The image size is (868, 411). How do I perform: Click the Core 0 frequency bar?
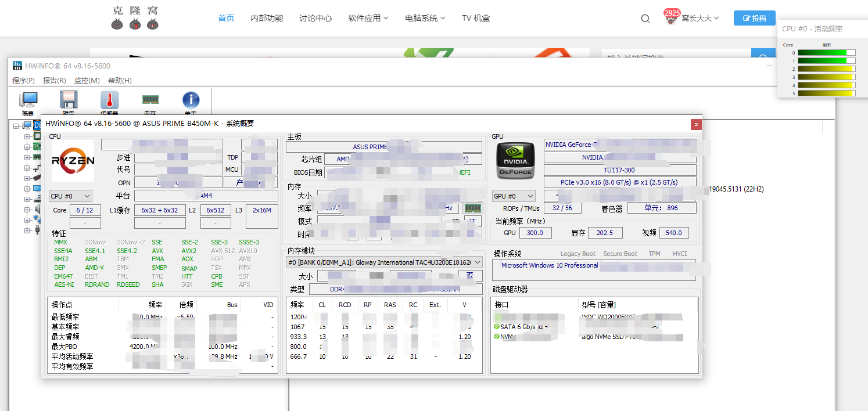[826, 53]
